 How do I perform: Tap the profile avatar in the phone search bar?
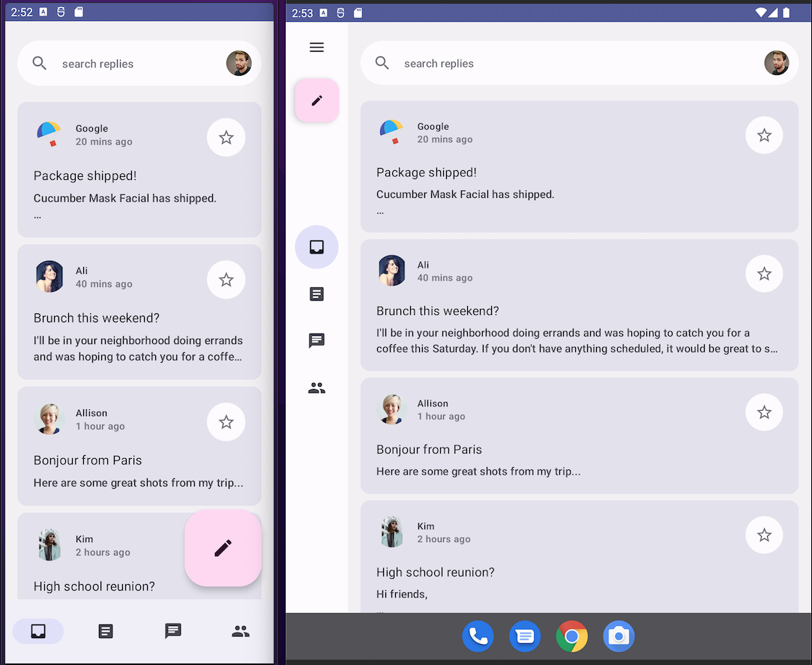coord(238,64)
